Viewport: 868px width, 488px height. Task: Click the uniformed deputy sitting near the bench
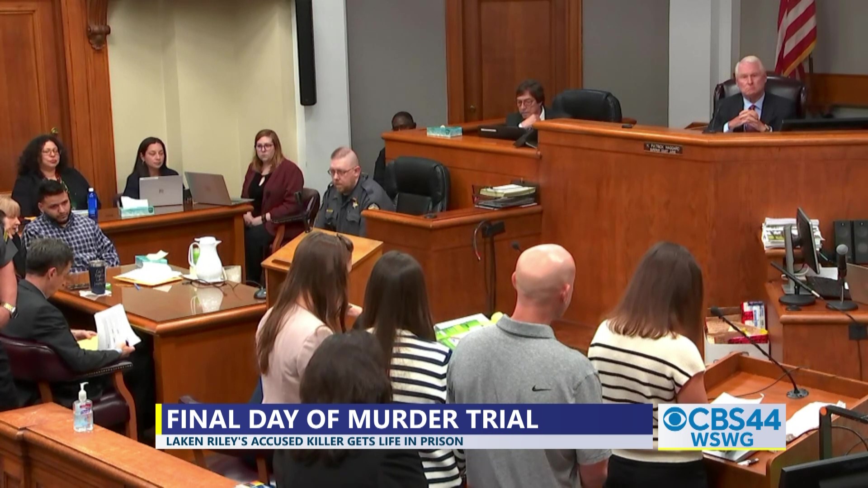pyautogui.click(x=349, y=192)
